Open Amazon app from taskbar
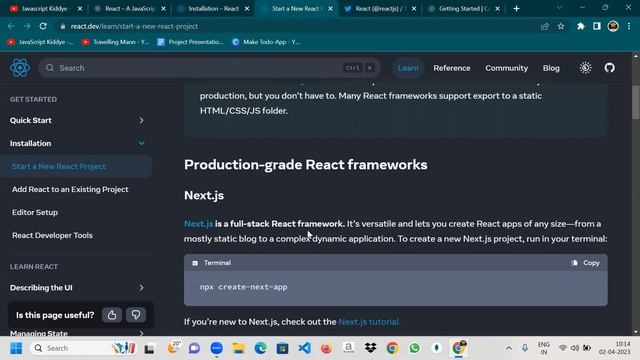This screenshot has height=360, width=640. (x=348, y=348)
